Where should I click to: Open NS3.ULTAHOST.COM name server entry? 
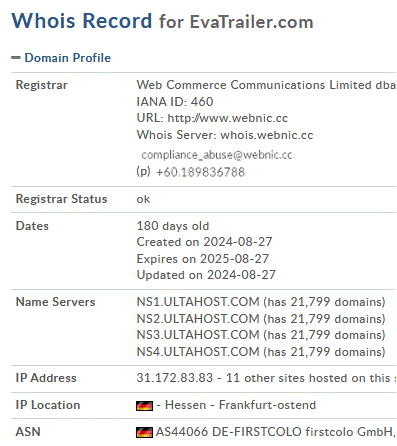pos(198,335)
